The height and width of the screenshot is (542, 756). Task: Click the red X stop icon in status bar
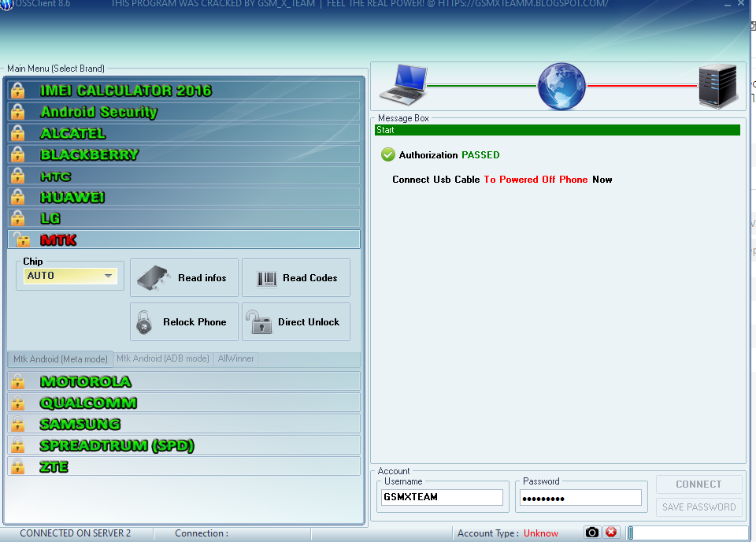point(611,533)
